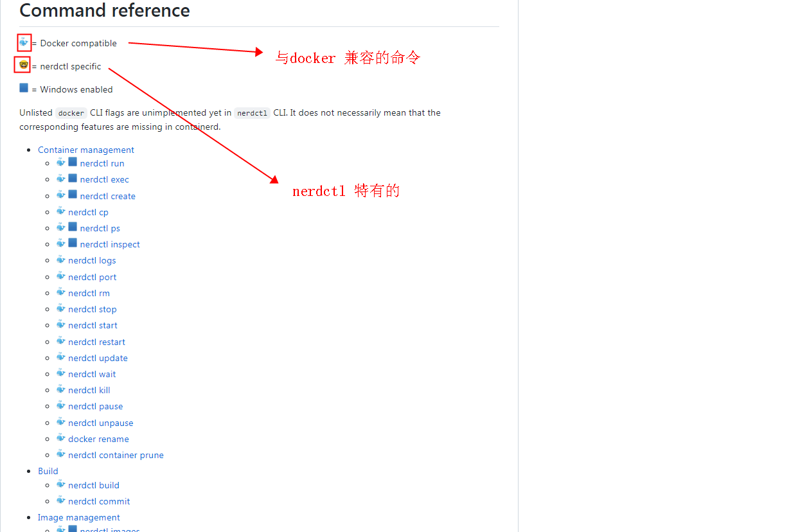Screen dimensions: 791x532
Task: Click the Docker compatible whale icon in legend
Action: (x=24, y=42)
